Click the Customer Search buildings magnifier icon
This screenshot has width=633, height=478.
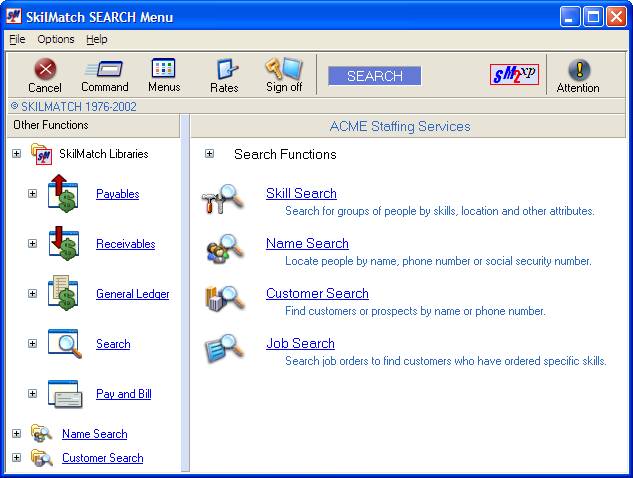225,298
